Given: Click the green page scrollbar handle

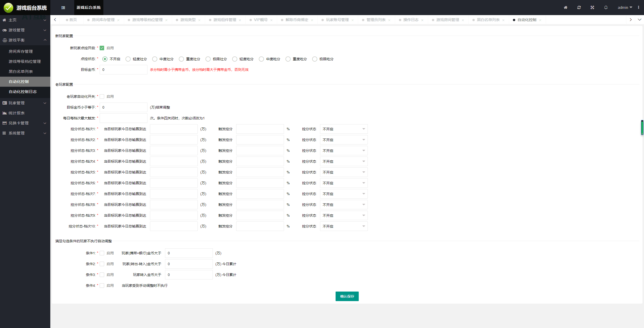Looking at the screenshot, I should click(642, 127).
